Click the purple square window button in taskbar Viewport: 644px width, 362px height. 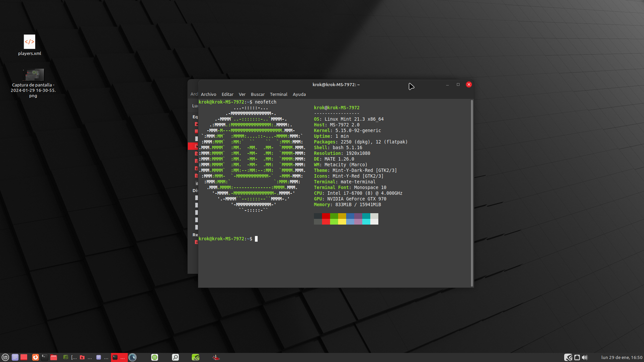coord(102,357)
